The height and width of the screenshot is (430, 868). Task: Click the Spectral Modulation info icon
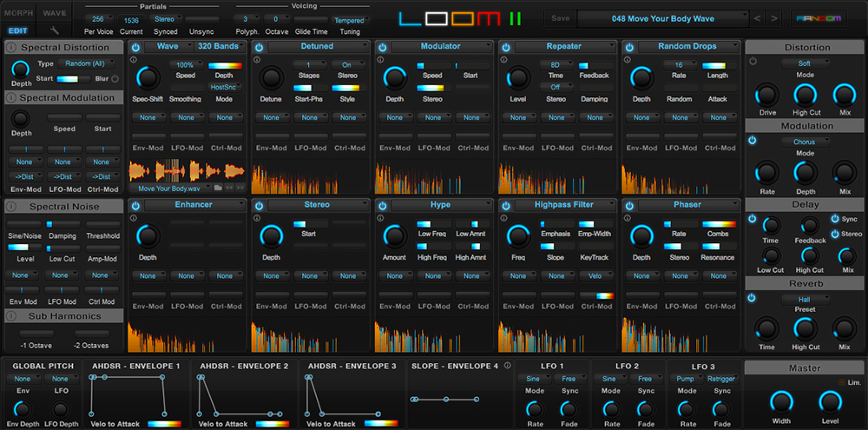click(11, 98)
